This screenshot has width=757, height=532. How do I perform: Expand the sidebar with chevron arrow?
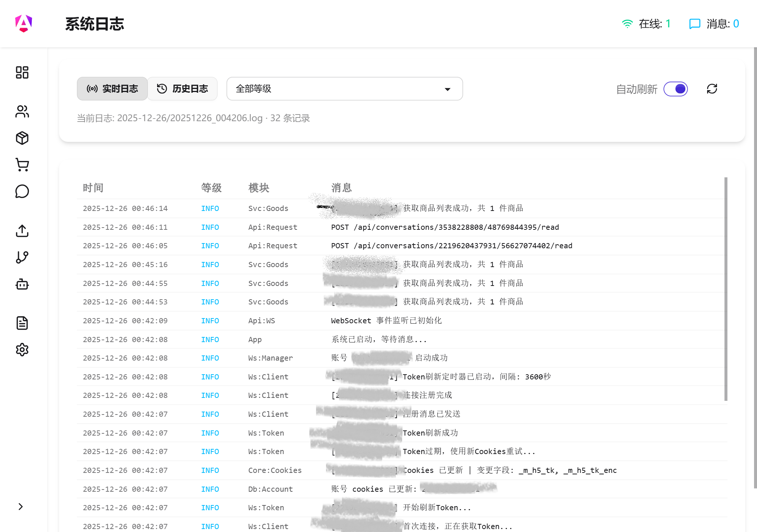click(21, 507)
